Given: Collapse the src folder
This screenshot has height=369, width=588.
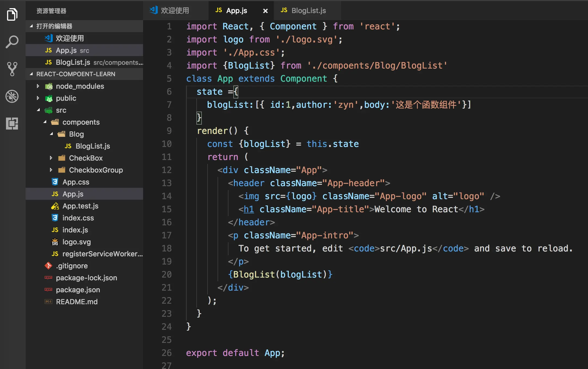Looking at the screenshot, I should click(x=38, y=110).
